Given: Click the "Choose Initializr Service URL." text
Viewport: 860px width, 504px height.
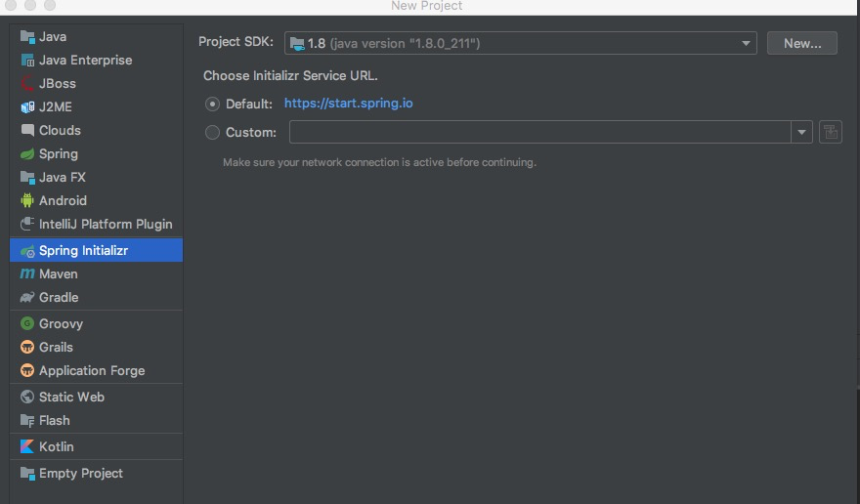Looking at the screenshot, I should (290, 75).
